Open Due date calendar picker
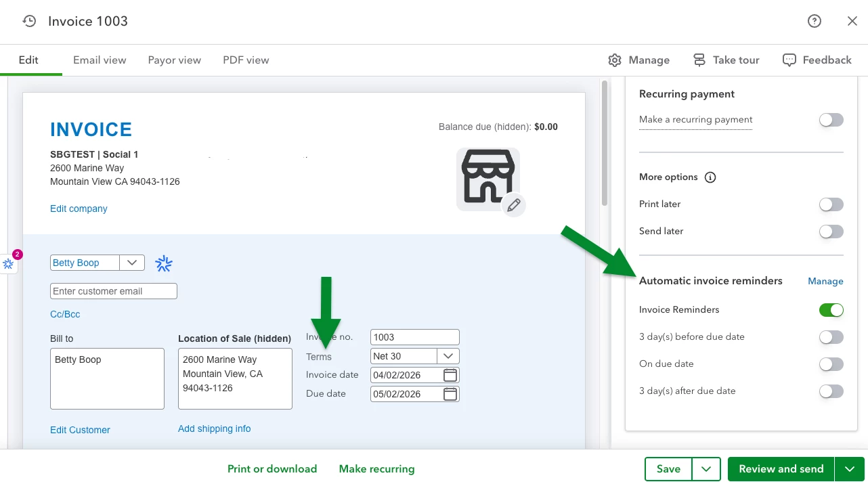The image size is (868, 484). pyautogui.click(x=450, y=394)
